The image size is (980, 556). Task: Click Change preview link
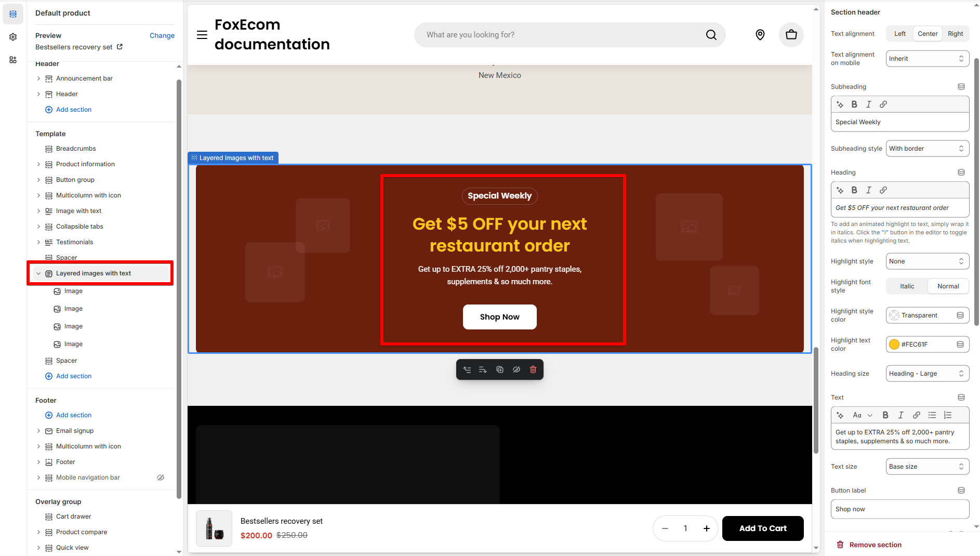coord(162,35)
